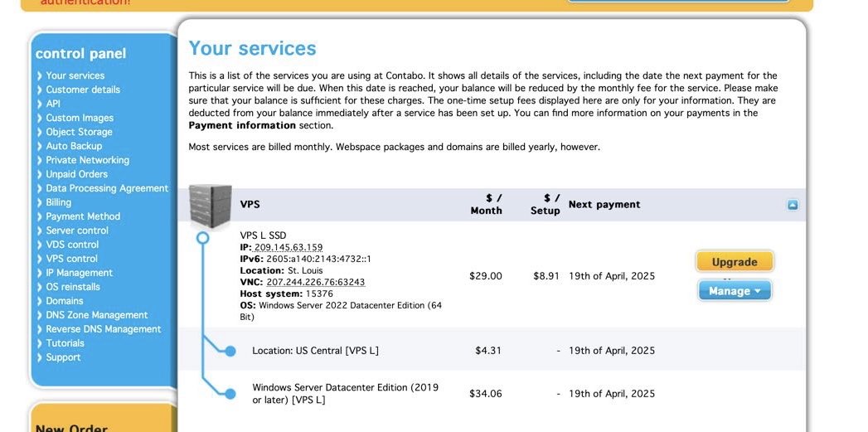Select Custom Images in sidebar
The image size is (868, 432).
[79, 118]
